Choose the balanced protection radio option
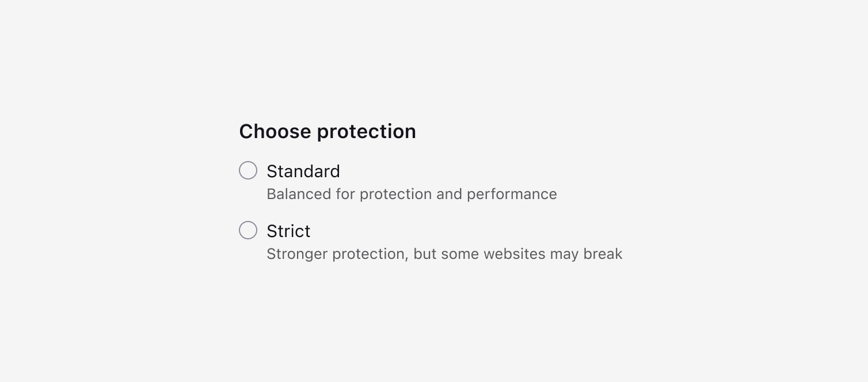 click(248, 170)
